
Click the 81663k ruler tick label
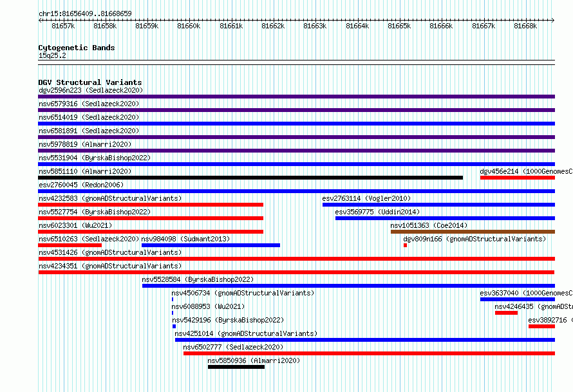click(x=315, y=26)
